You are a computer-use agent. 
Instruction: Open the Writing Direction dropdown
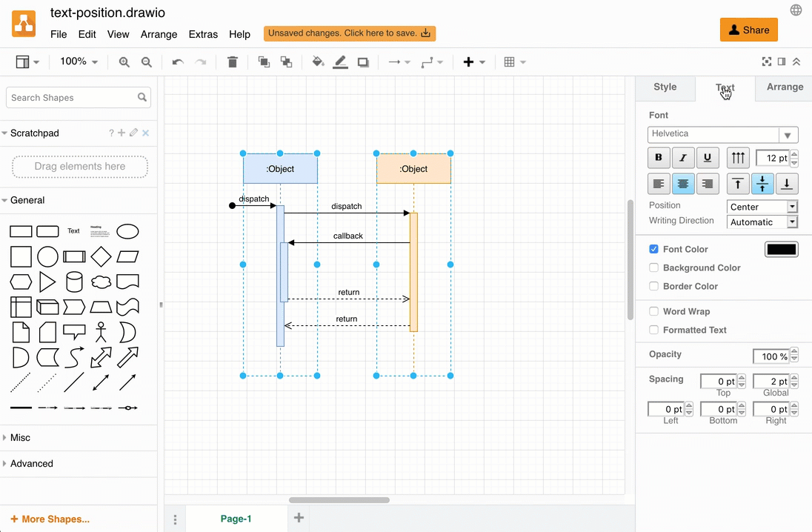point(762,221)
